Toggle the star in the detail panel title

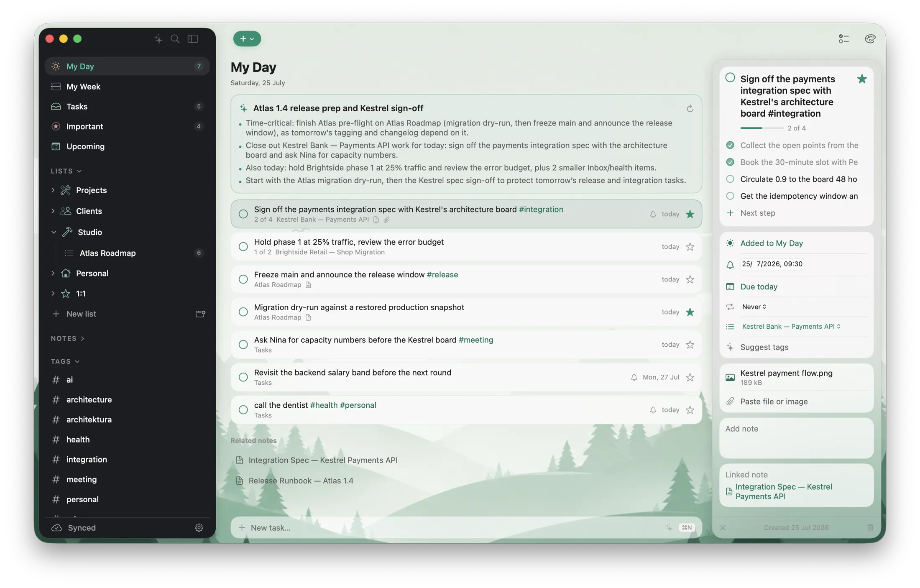(861, 79)
